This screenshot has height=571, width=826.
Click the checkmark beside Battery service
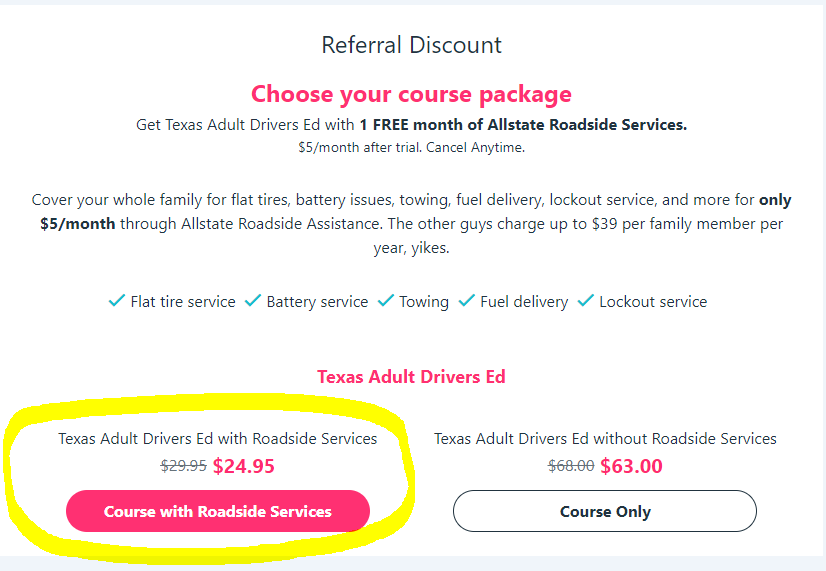pos(253,300)
